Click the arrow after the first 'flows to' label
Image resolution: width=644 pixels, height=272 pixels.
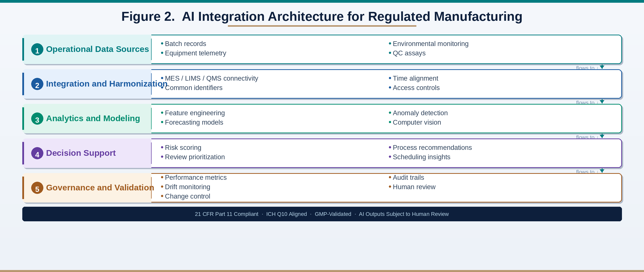602,67
